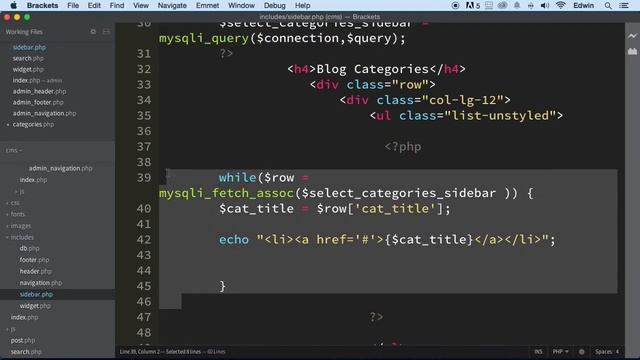Expand the root js folder above post.php

click(x=13, y=329)
